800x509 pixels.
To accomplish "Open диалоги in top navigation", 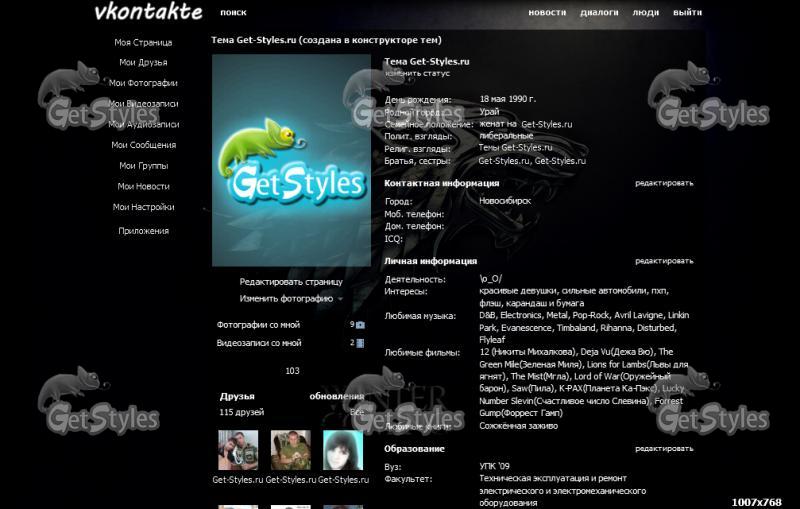I will (x=599, y=12).
